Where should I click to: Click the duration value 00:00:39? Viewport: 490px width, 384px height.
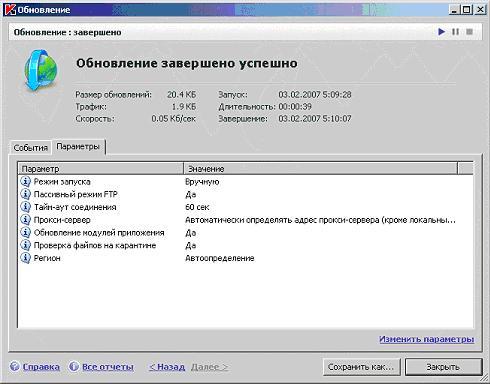click(x=295, y=107)
